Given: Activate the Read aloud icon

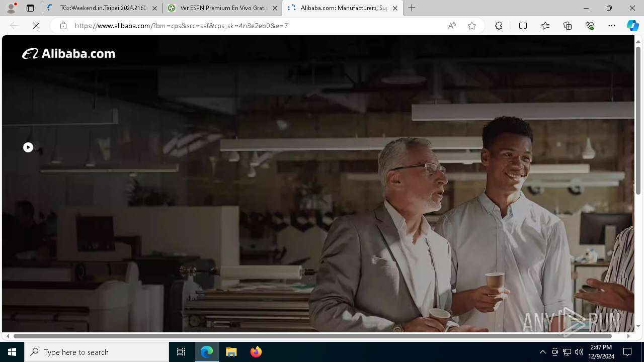Looking at the screenshot, I should (x=452, y=26).
